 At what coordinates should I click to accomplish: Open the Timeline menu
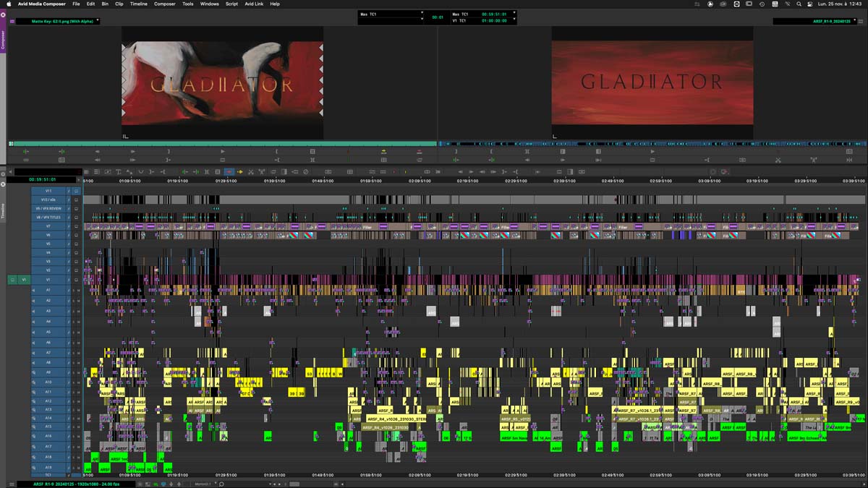[139, 4]
